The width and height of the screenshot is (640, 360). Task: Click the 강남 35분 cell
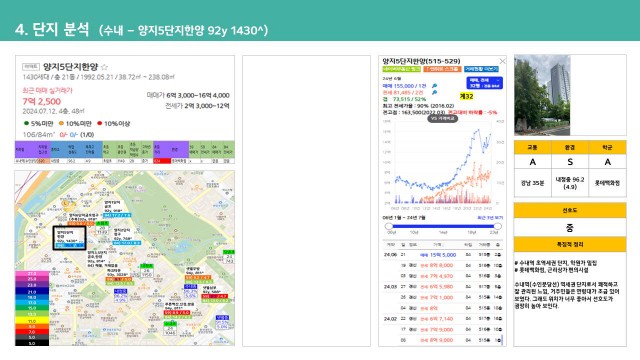pos(532,183)
